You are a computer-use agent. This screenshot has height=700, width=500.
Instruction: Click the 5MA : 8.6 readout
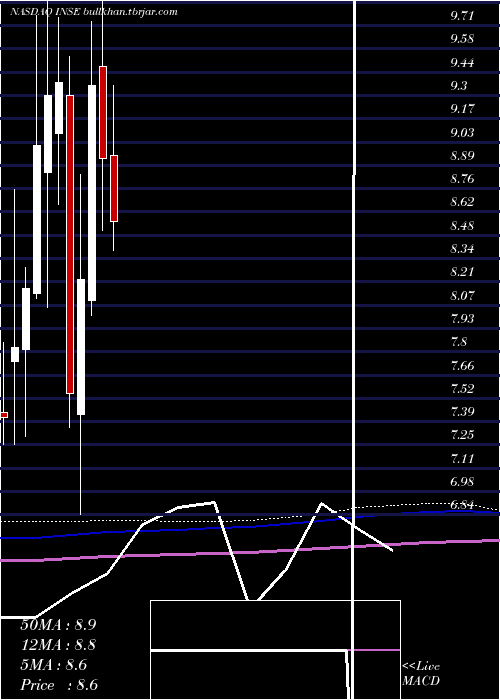pos(54,665)
